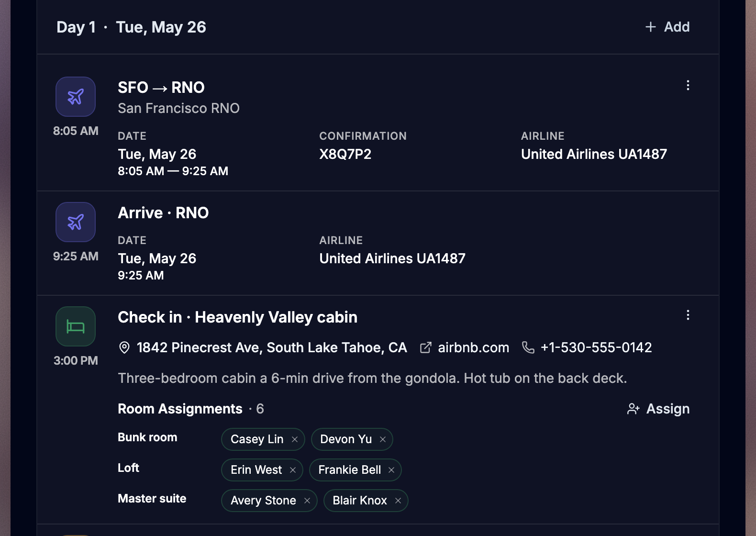Click the 1842 Pinecrest Ave address

272,347
